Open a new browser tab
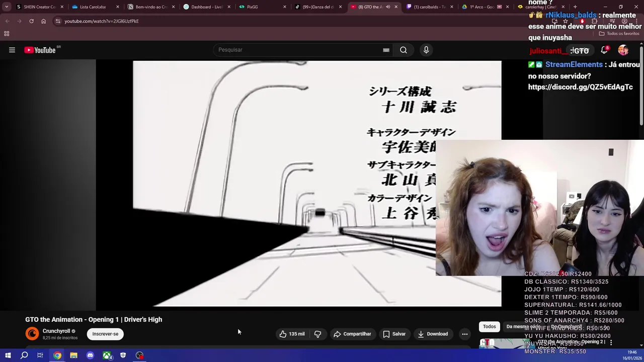This screenshot has height=362, width=644. (575, 7)
